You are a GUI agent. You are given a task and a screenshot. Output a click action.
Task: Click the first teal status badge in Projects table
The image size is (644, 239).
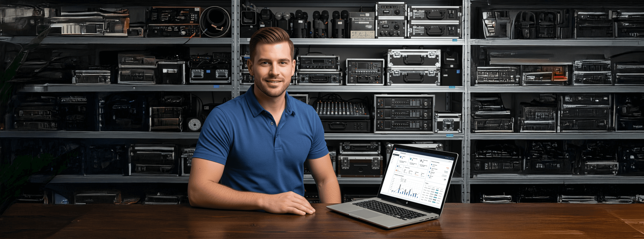pos(437,190)
